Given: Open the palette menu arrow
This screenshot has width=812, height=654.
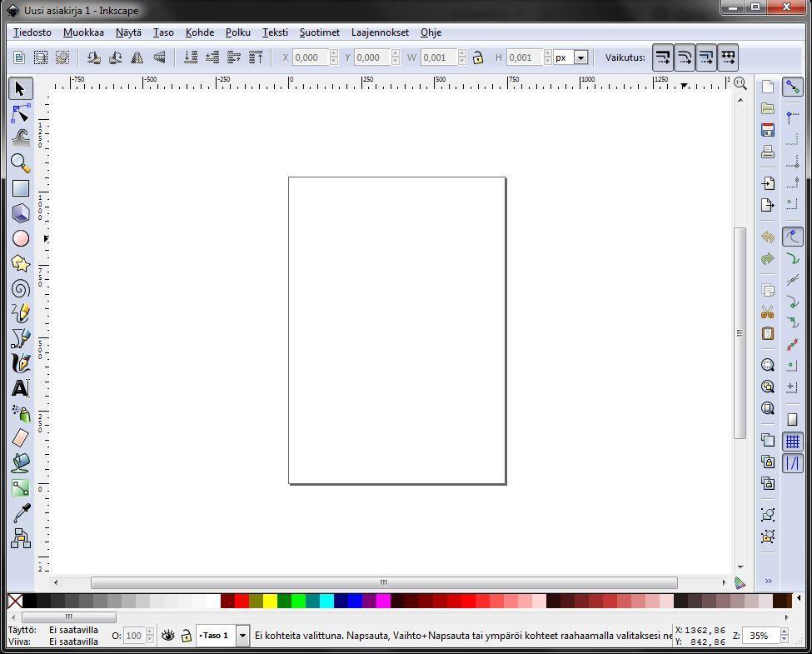Looking at the screenshot, I should coord(799,598).
